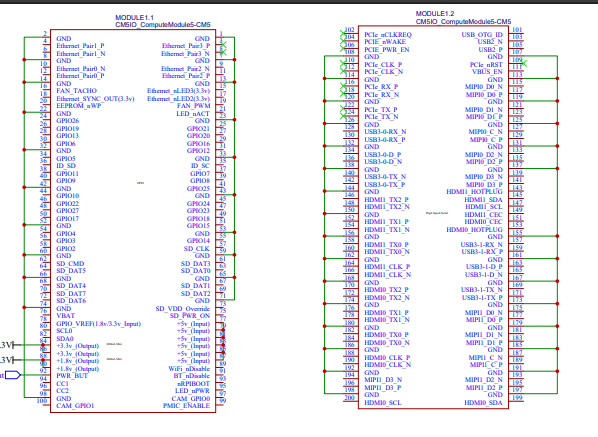Select the FAN_TACHO pin label

pos(76,91)
